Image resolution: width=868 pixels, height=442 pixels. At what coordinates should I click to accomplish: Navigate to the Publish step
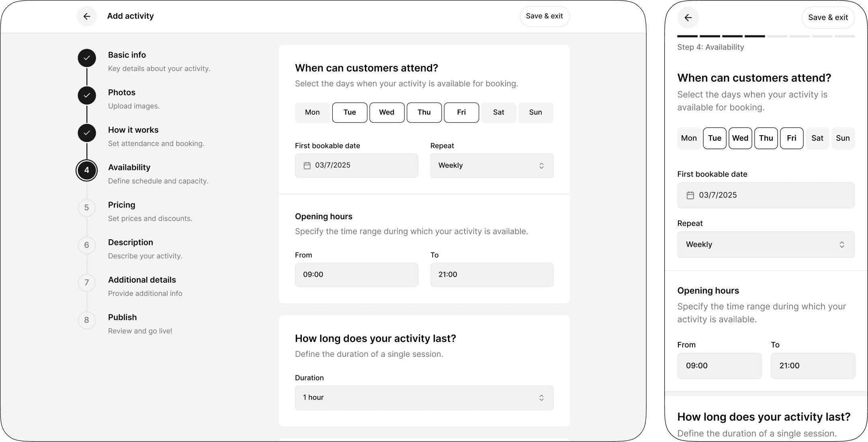[x=86, y=320]
